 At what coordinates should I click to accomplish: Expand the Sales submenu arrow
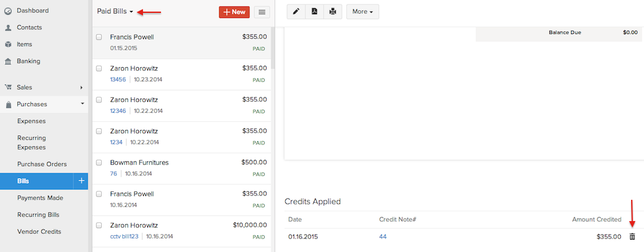81,88
